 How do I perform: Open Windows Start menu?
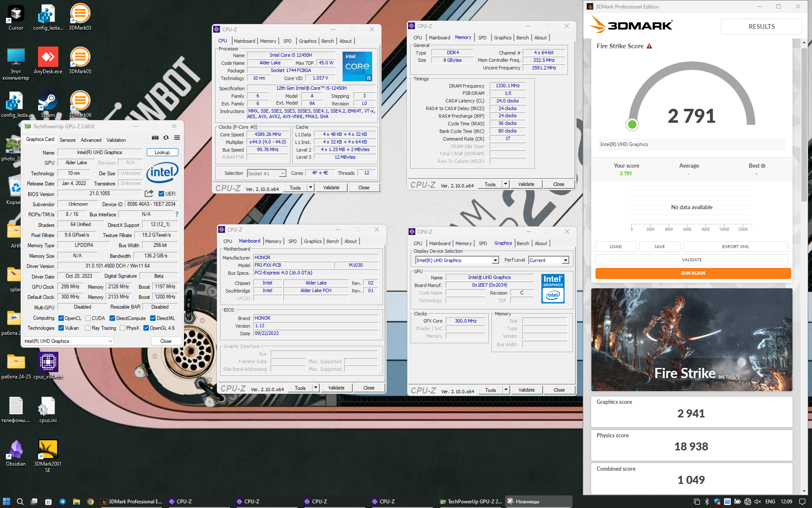[6, 501]
